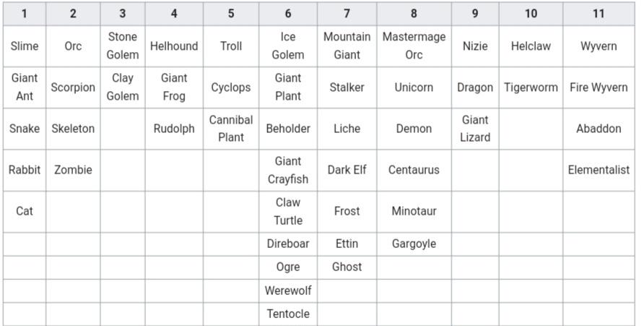
Task: Select the Fire Wyvern cell
Action: 599,87
